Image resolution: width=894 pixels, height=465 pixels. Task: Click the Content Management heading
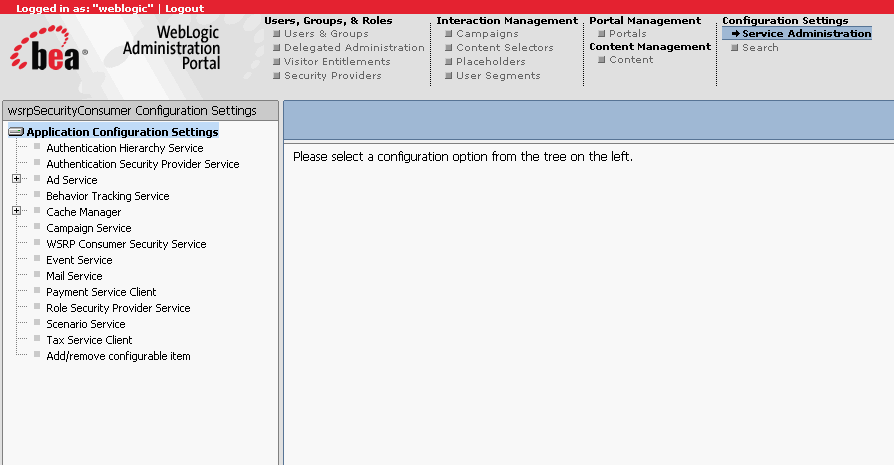pyautogui.click(x=650, y=47)
